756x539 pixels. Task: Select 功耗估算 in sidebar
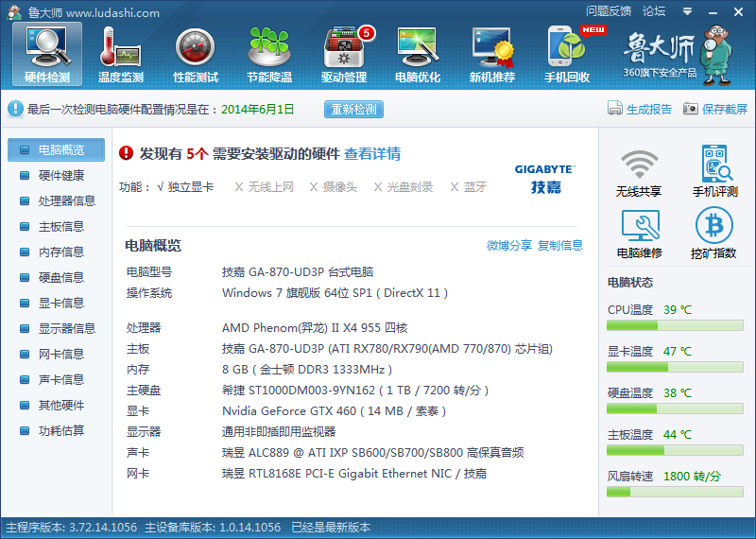coord(56,431)
